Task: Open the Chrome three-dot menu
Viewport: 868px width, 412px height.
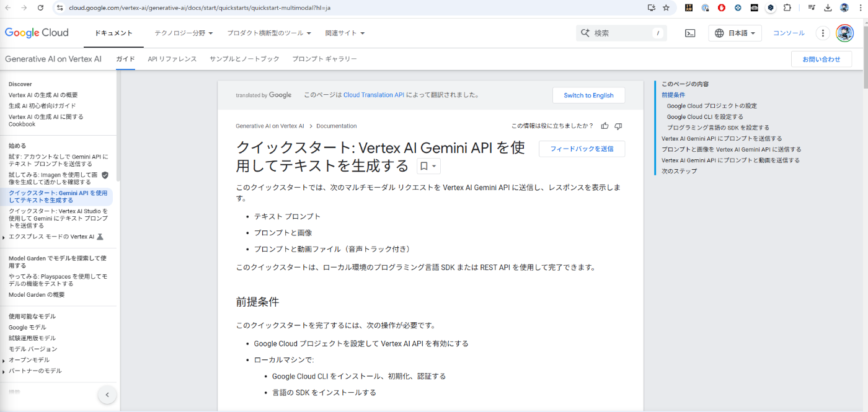Action: pos(859,7)
